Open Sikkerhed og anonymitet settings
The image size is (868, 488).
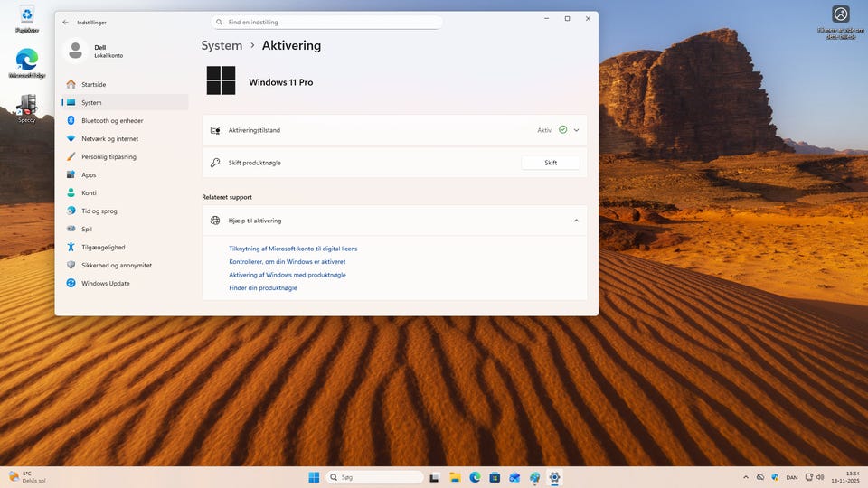[x=116, y=265]
